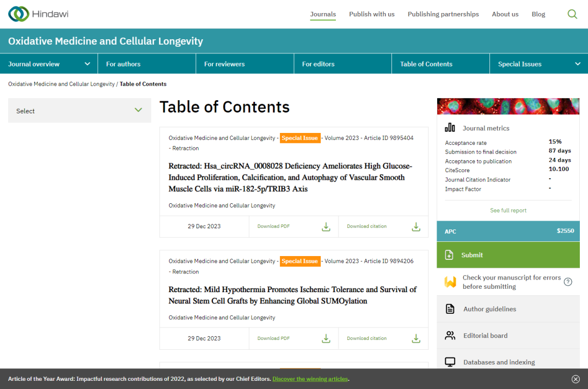The height and width of the screenshot is (389, 588).
Task: Click Download PDF for Hsa_circRNA article
Action: coord(273,226)
